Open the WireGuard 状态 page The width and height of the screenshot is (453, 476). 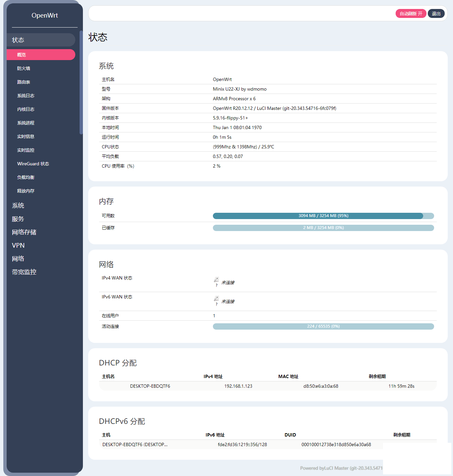tap(33, 164)
